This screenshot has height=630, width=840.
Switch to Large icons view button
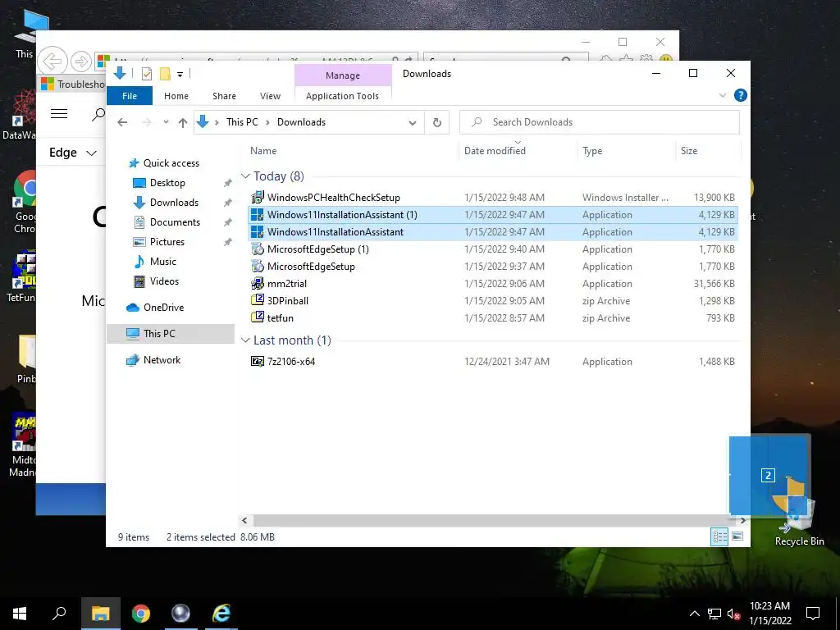point(737,536)
